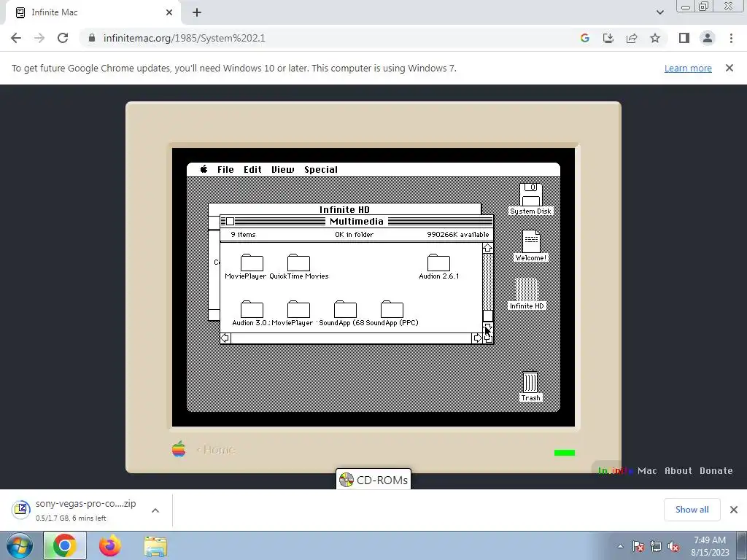Viewport: 747px width, 560px height.
Task: Click the scroll right arrow in Multimedia window
Action: click(x=477, y=338)
